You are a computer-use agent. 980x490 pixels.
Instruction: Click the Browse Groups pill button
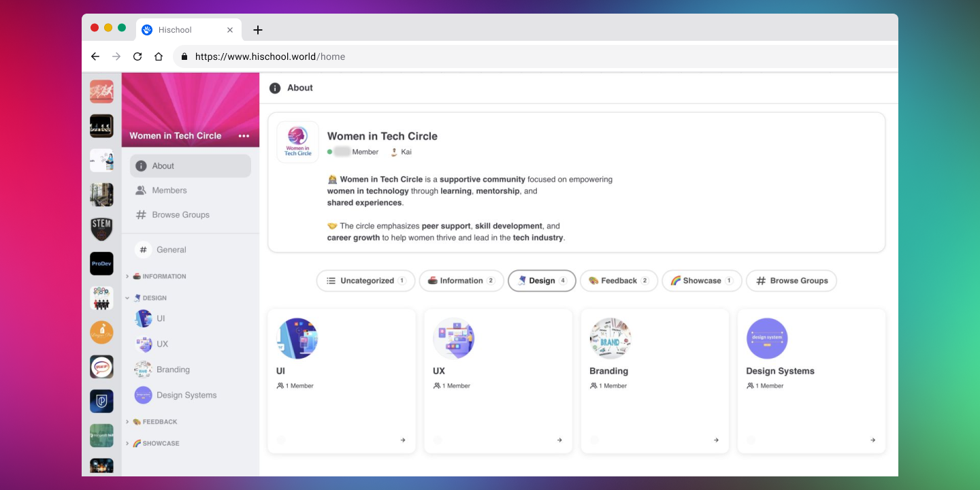pos(791,280)
